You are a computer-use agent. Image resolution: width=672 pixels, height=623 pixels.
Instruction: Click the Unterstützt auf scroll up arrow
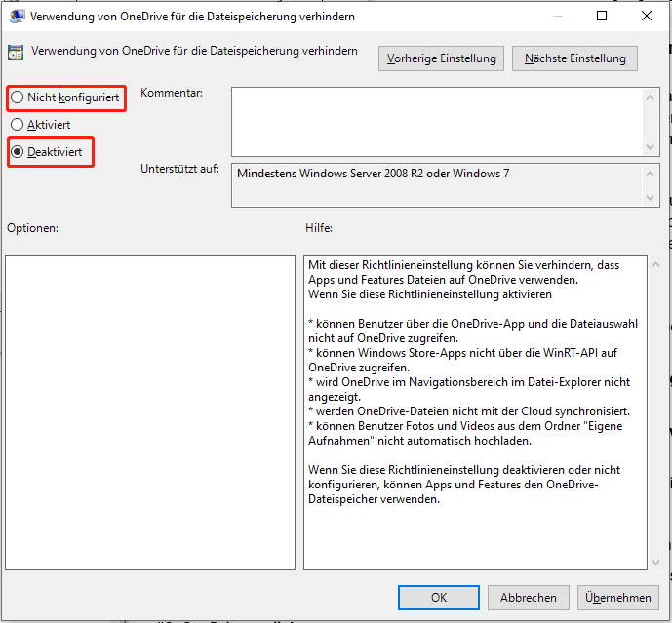650,174
